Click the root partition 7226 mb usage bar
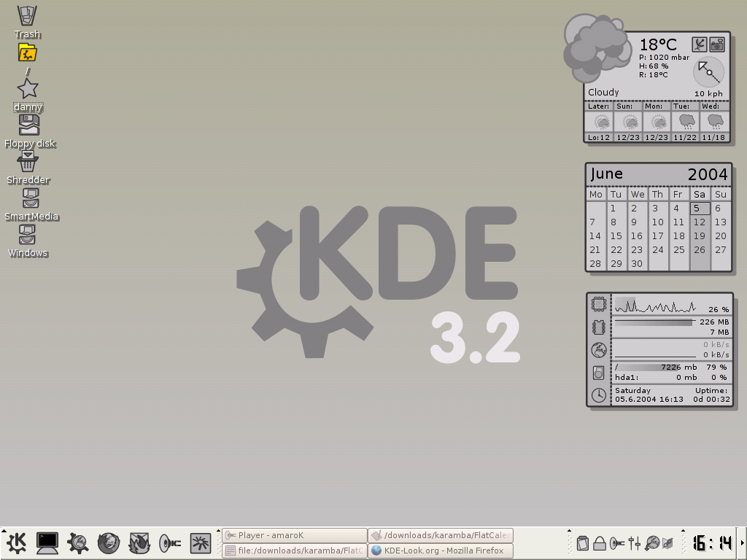Viewport: 747px width, 560px height. (656, 367)
